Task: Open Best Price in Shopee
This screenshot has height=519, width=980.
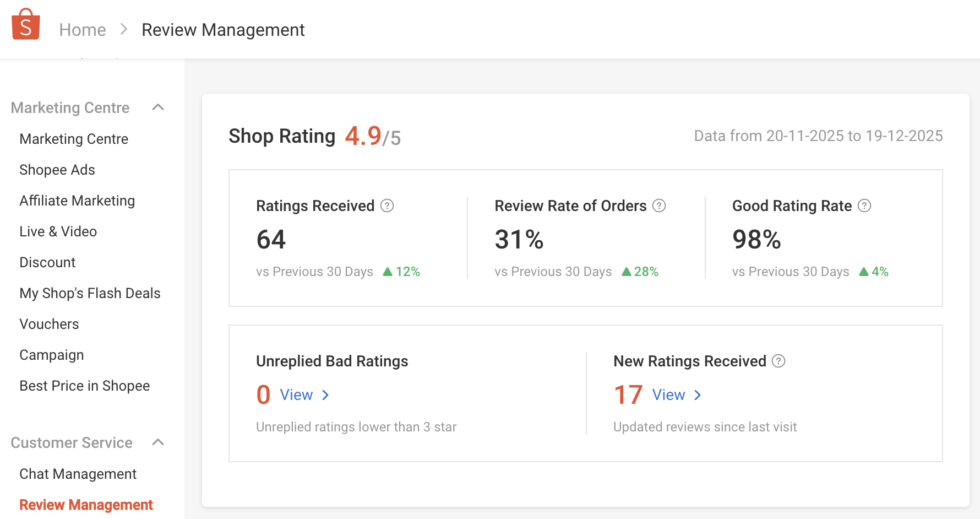Action: (x=84, y=387)
